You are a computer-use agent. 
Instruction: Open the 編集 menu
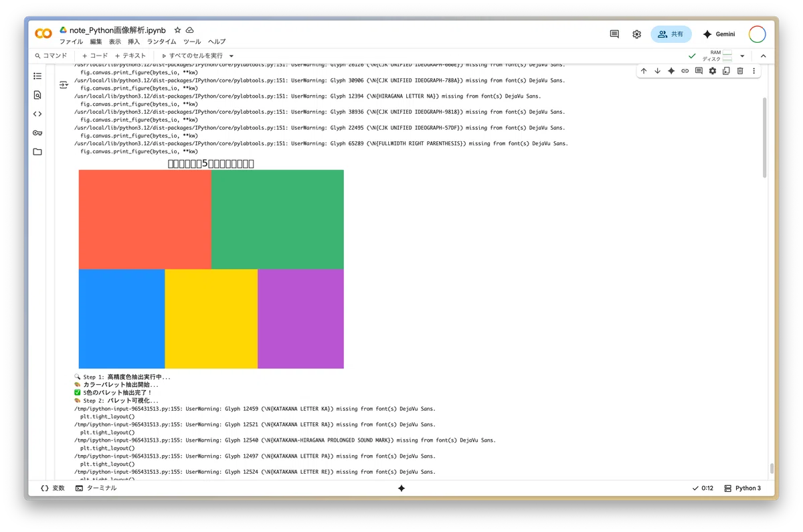click(96, 41)
